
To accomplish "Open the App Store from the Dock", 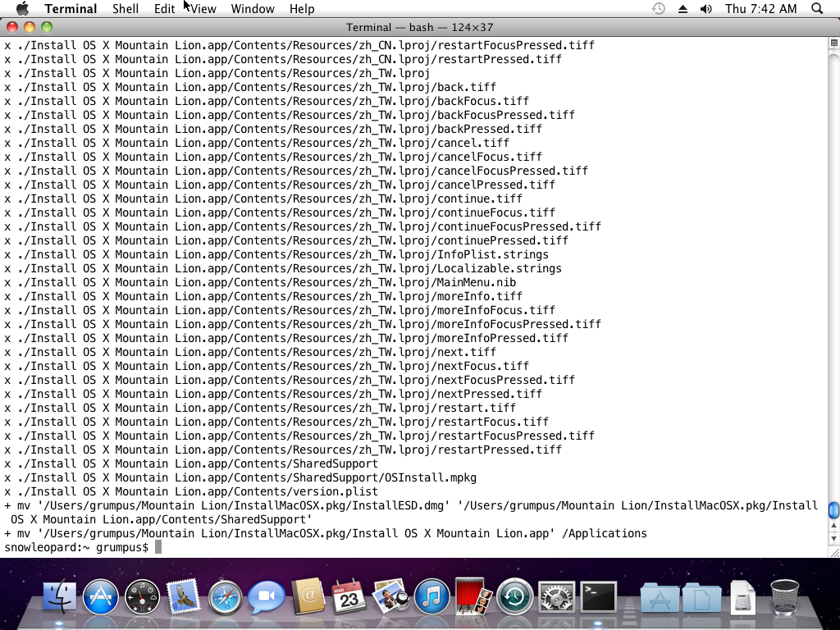I will pyautogui.click(x=101, y=596).
